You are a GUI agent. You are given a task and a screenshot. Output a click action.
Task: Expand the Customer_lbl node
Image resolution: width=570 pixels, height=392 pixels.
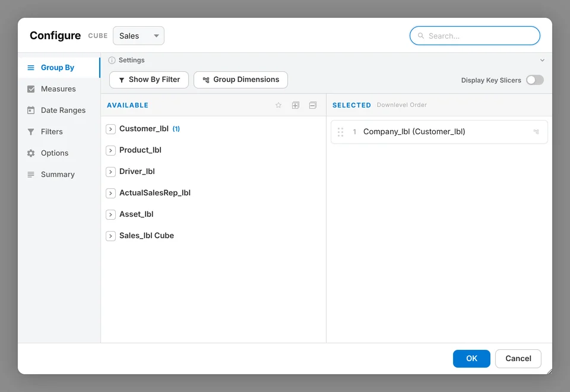pos(110,129)
